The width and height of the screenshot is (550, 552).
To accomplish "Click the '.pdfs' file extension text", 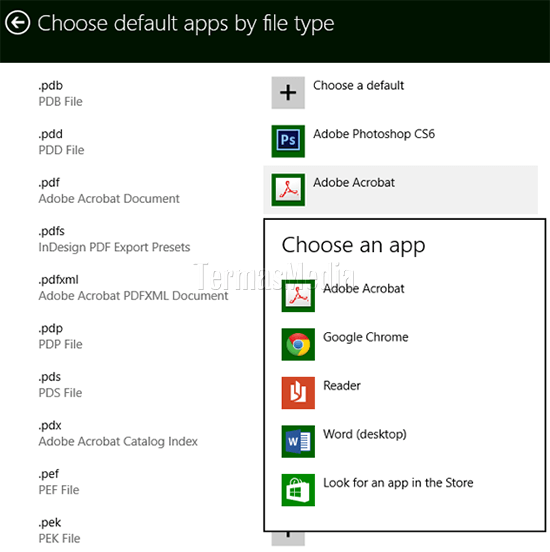I will [x=51, y=232].
